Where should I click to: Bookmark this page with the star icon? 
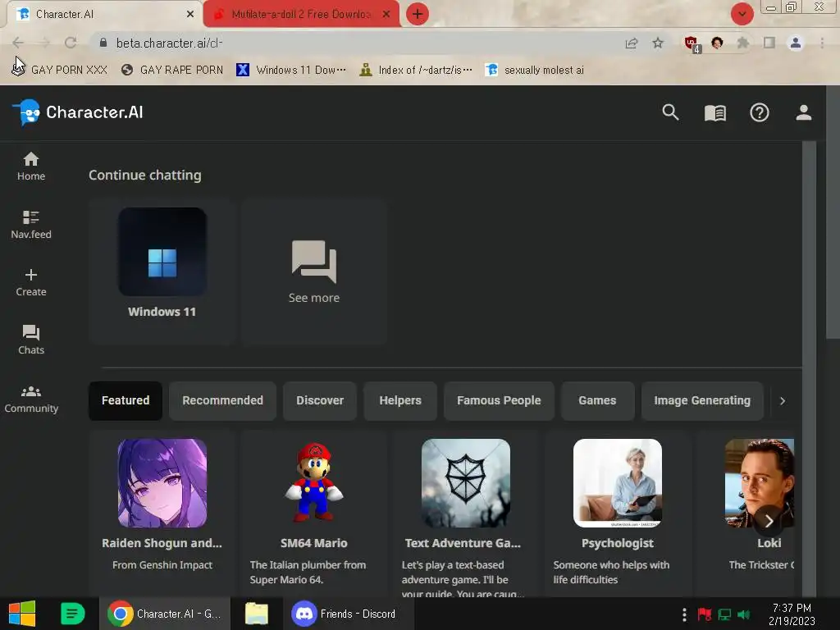(658, 43)
